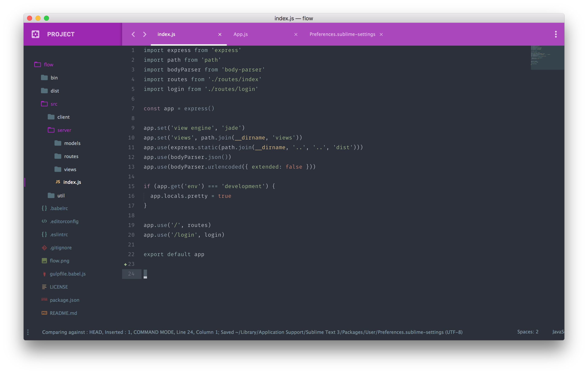Click 'app.locals.pretty = true' on line 16

[x=191, y=196]
